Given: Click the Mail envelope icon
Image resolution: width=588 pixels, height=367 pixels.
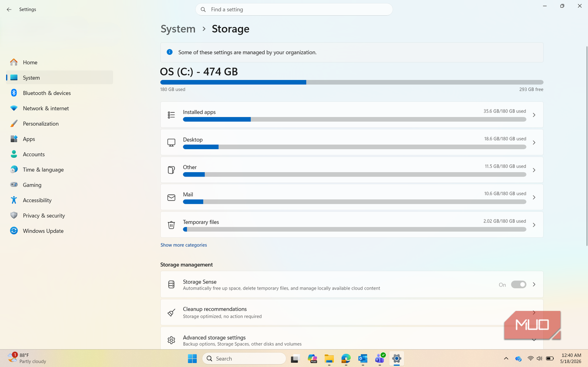Looking at the screenshot, I should (171, 197).
